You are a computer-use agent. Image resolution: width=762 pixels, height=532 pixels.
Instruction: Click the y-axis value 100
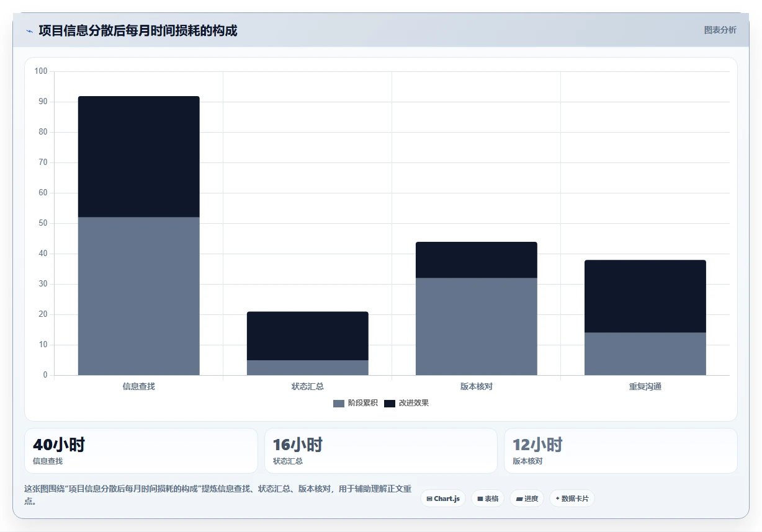coord(41,71)
